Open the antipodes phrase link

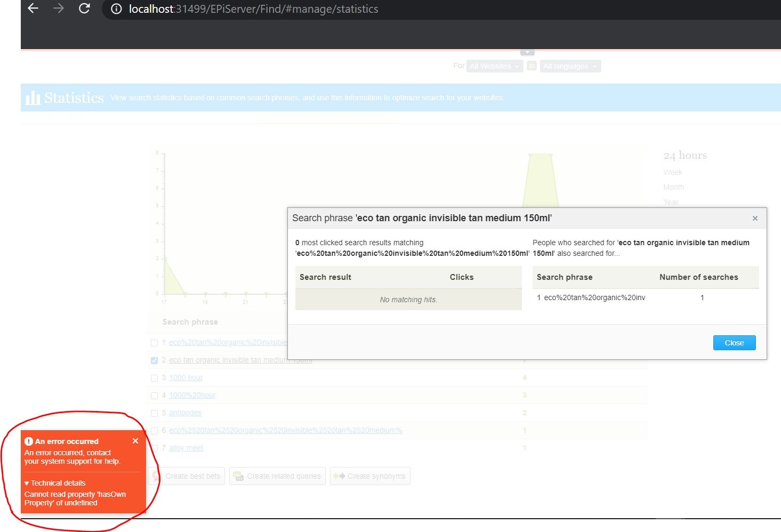tap(185, 413)
